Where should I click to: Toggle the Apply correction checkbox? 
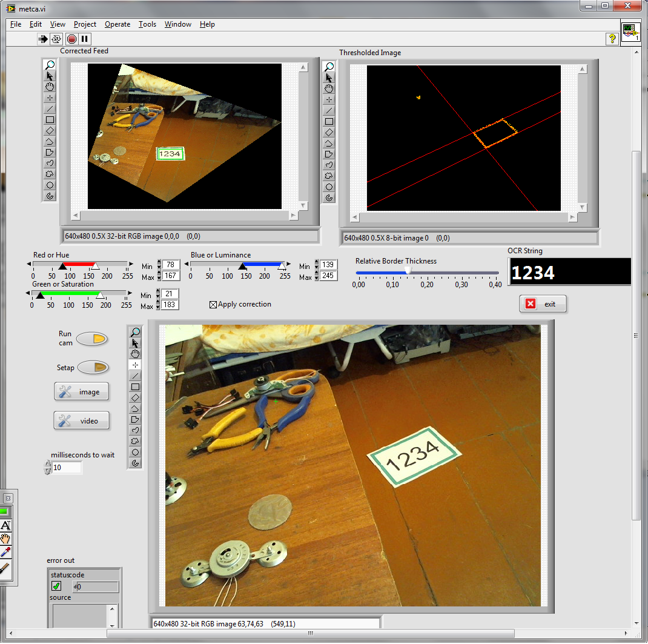[x=213, y=305]
